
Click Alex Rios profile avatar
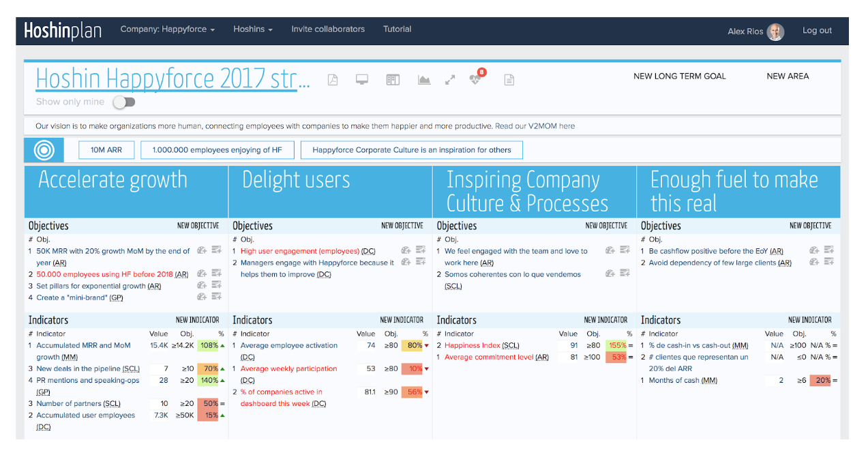tap(775, 31)
